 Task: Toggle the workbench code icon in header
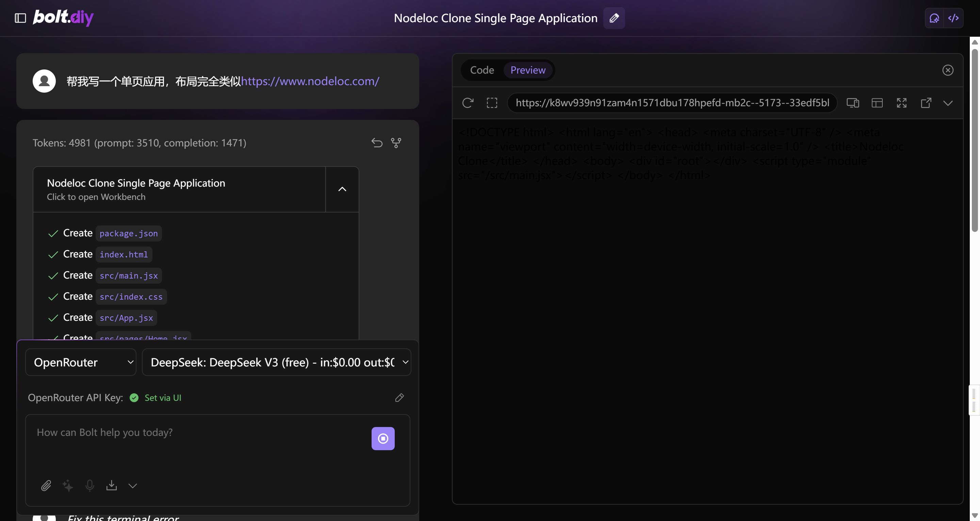pos(953,18)
